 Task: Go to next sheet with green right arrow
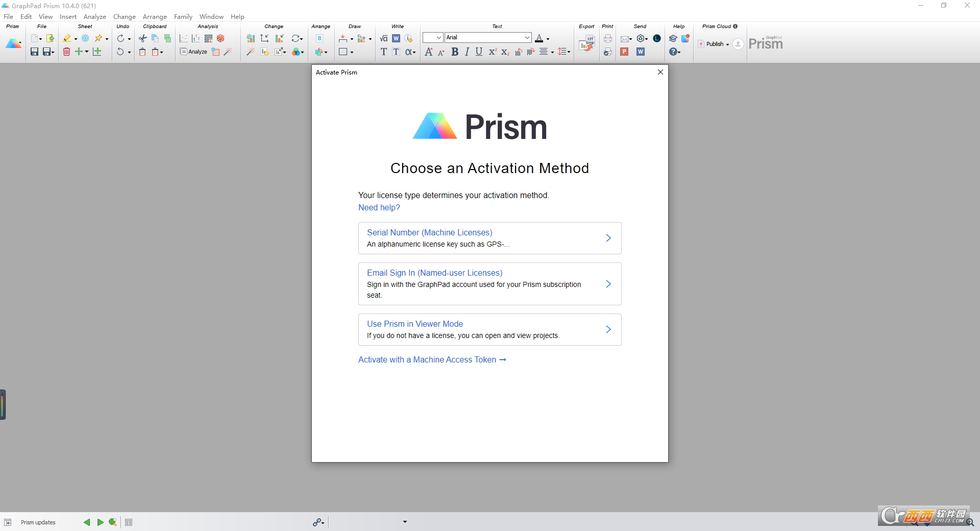(100, 522)
